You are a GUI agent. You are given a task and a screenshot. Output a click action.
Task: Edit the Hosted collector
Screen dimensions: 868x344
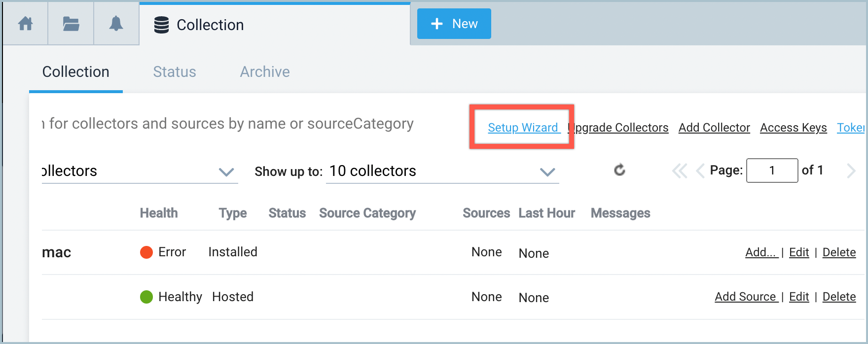click(799, 297)
